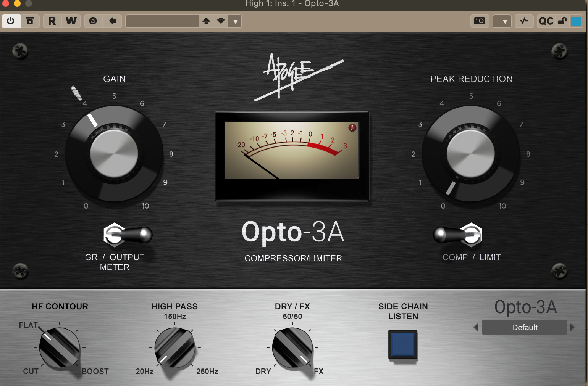The width and height of the screenshot is (588, 386).
Task: Click the FX label on mix knob
Action: point(319,371)
